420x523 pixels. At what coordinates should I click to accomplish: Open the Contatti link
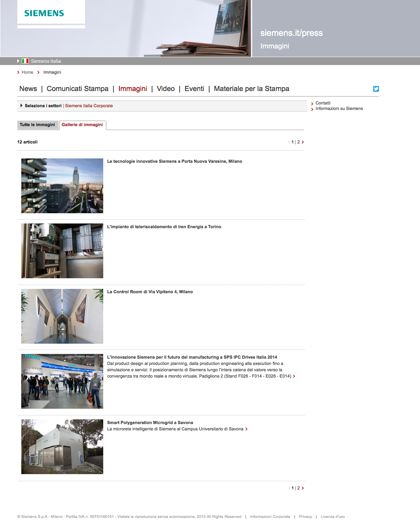click(323, 103)
